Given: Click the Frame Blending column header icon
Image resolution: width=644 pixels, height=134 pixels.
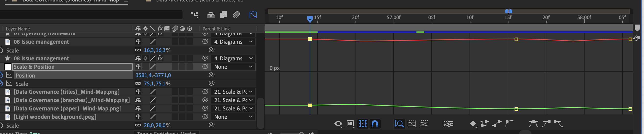Looking at the screenshot, I should click(x=168, y=29).
